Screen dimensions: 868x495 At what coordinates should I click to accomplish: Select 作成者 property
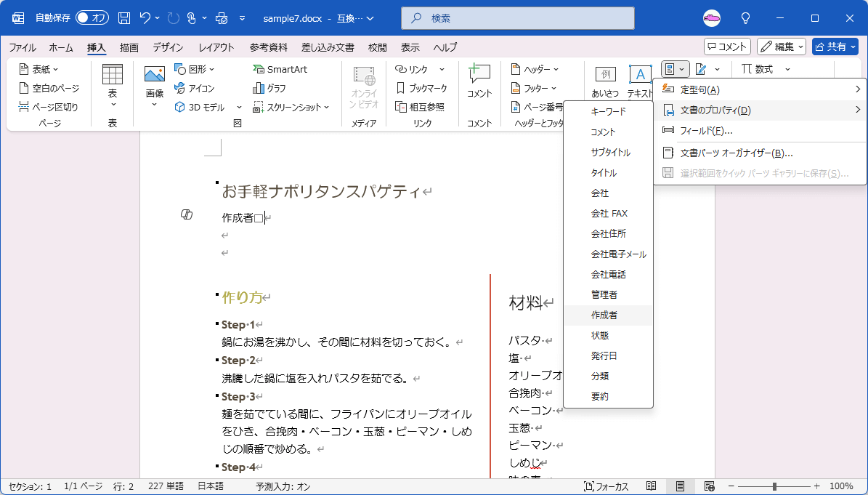tap(609, 315)
